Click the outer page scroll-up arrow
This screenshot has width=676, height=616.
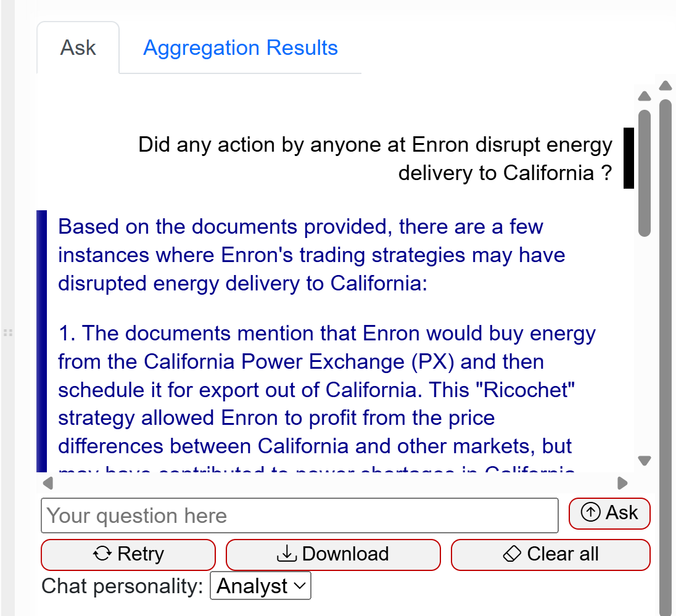click(x=665, y=85)
